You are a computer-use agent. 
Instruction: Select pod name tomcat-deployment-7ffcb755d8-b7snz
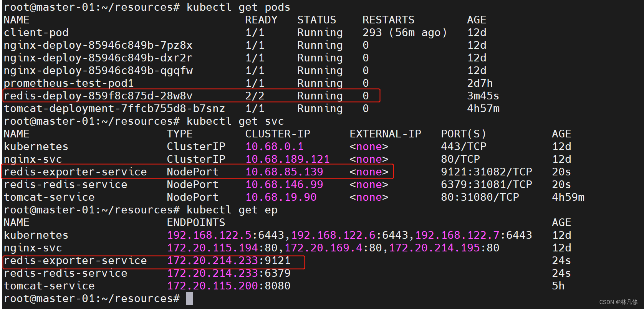(114, 109)
